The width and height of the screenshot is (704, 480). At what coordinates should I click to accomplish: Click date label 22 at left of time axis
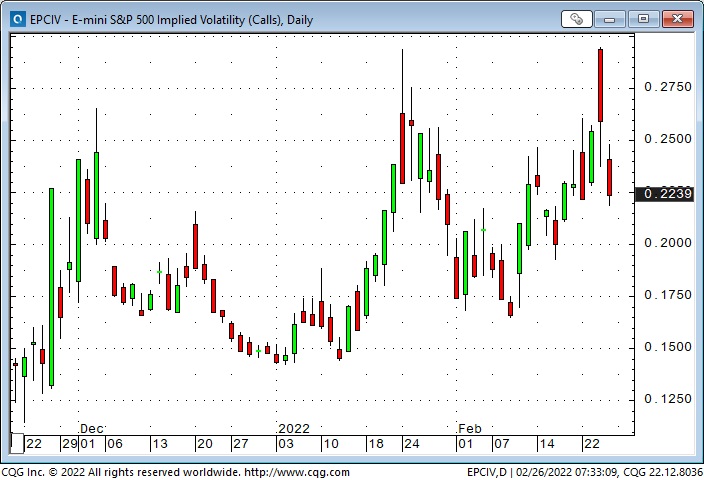tap(34, 444)
